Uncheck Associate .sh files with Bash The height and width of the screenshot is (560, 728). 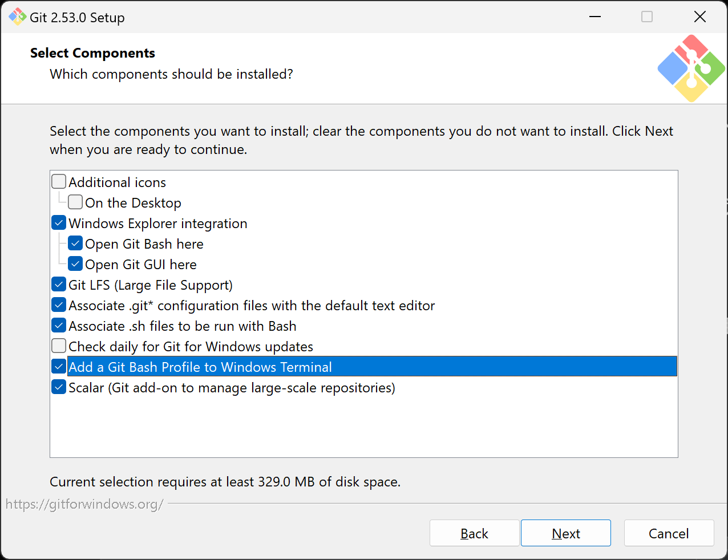(x=59, y=326)
